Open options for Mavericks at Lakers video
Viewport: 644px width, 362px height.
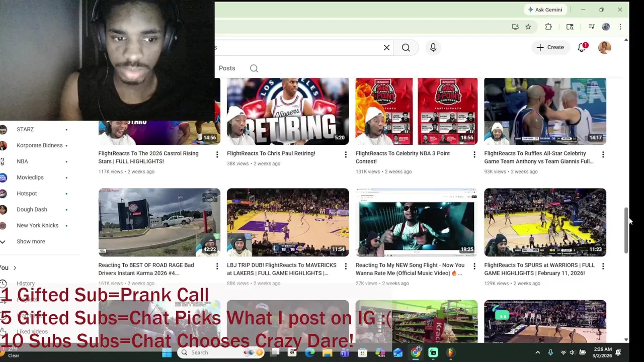click(x=346, y=266)
